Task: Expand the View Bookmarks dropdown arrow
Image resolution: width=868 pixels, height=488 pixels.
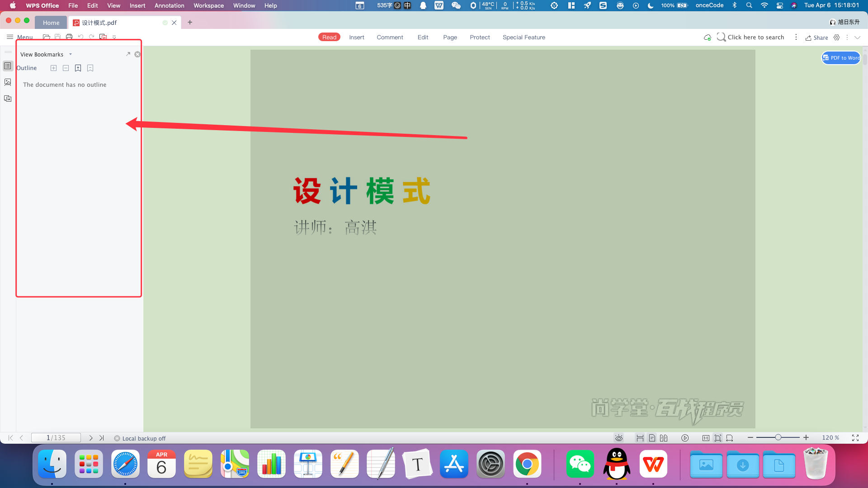Action: pyautogui.click(x=71, y=54)
